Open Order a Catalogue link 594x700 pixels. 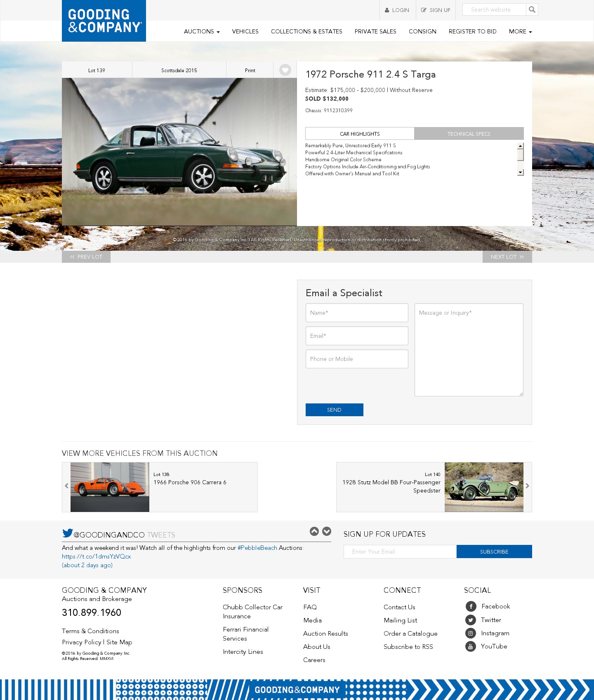coord(410,634)
